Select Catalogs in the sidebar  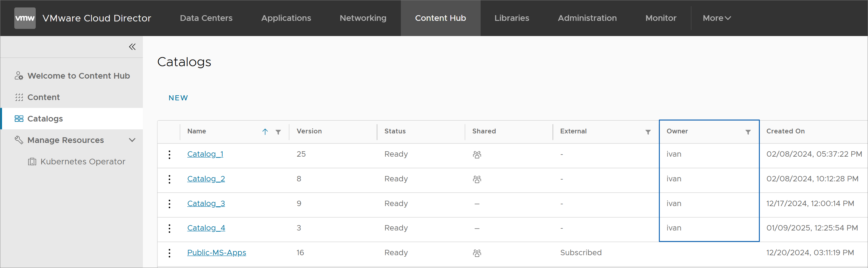[45, 119]
